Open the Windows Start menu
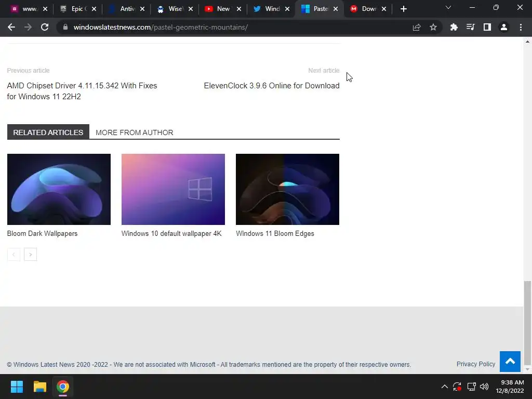 (17, 387)
